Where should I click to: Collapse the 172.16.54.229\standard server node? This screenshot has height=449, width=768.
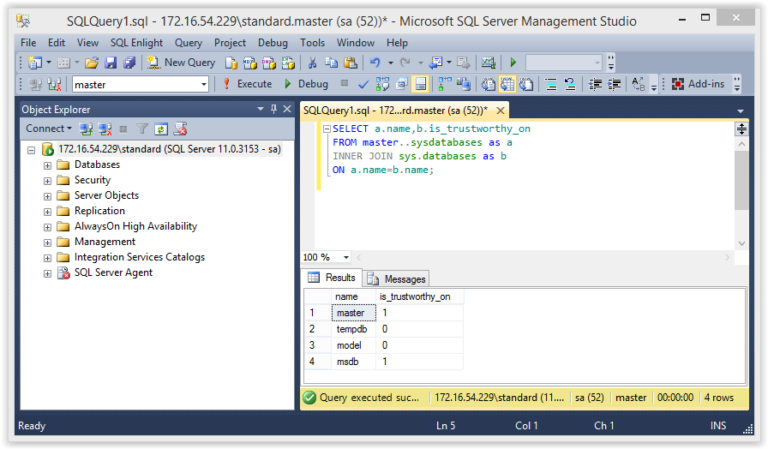point(31,150)
